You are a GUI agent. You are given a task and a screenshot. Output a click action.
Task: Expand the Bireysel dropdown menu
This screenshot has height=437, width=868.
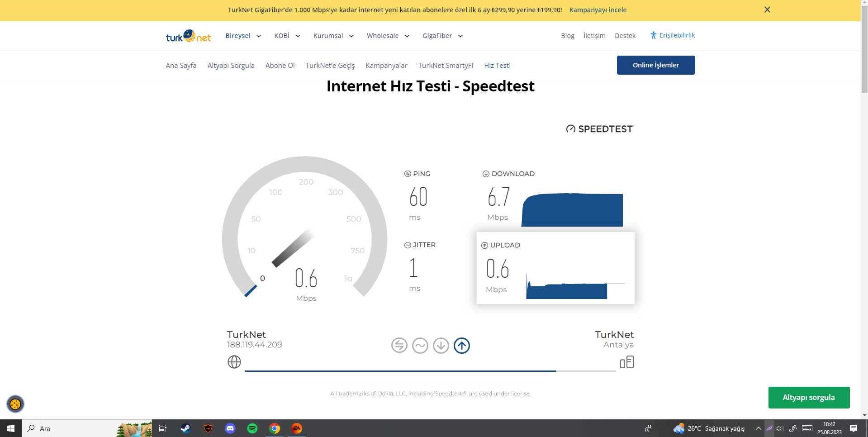pyautogui.click(x=243, y=36)
